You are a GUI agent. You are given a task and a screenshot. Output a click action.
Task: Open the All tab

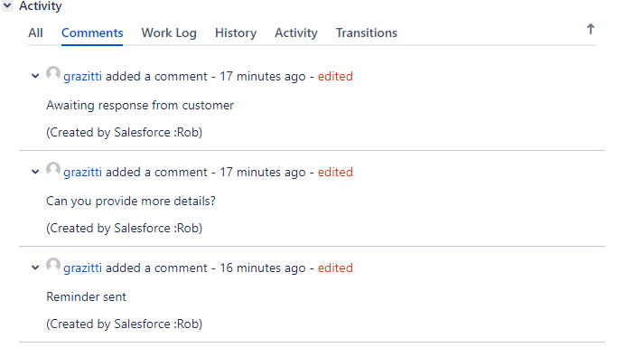[x=35, y=33]
